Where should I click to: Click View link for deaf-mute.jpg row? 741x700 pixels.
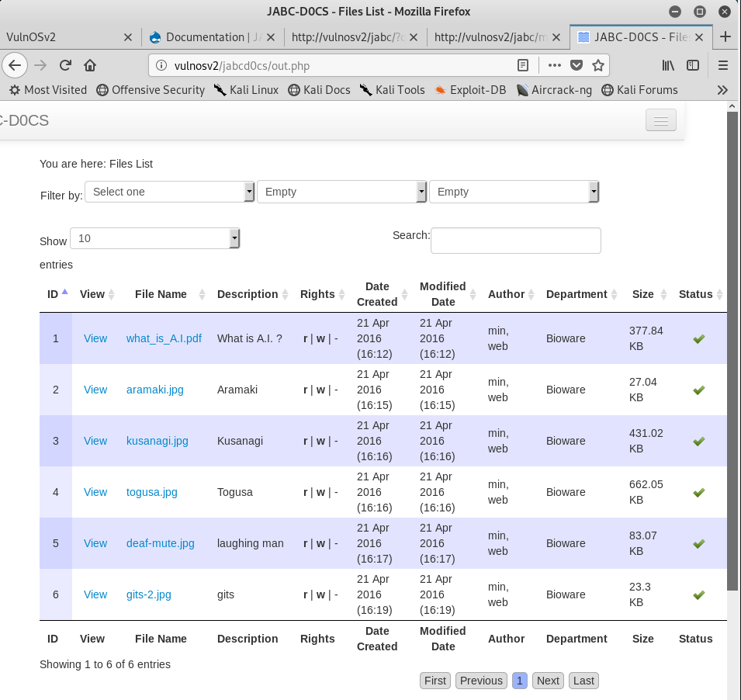pos(95,543)
